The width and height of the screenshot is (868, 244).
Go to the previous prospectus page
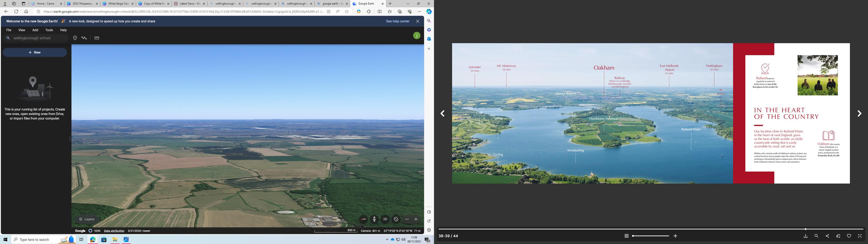pyautogui.click(x=443, y=114)
